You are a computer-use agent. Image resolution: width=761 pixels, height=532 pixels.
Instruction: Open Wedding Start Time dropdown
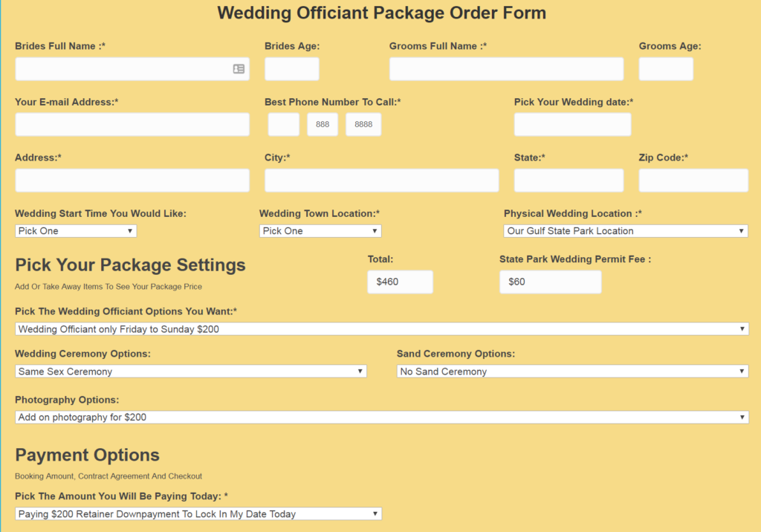[x=76, y=231]
